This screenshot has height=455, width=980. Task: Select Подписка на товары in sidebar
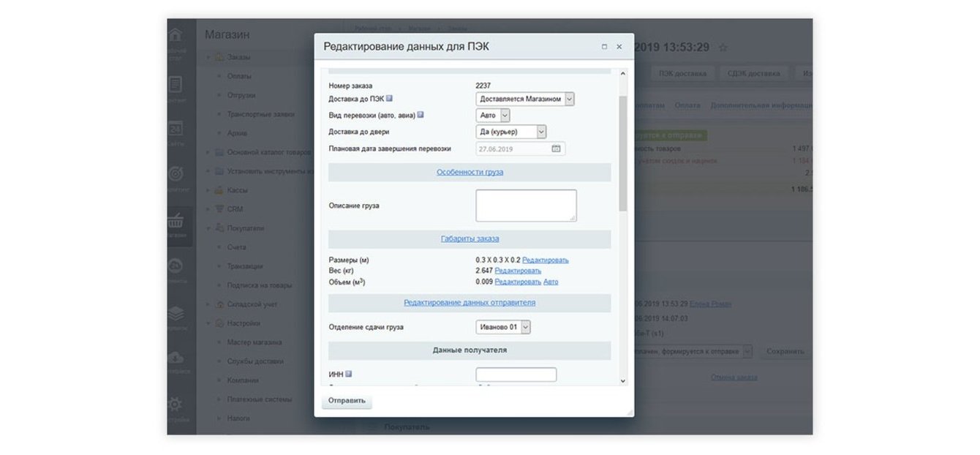click(x=259, y=285)
